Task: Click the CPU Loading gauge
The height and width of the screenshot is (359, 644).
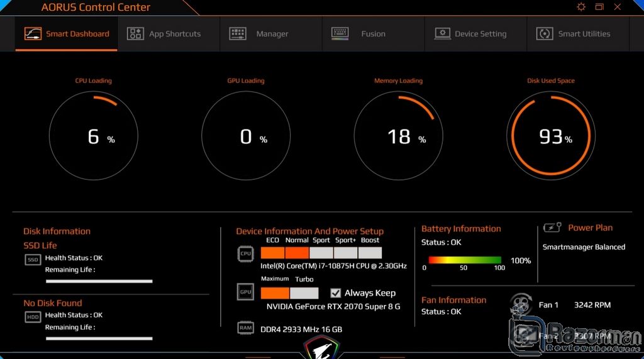Action: (94, 136)
